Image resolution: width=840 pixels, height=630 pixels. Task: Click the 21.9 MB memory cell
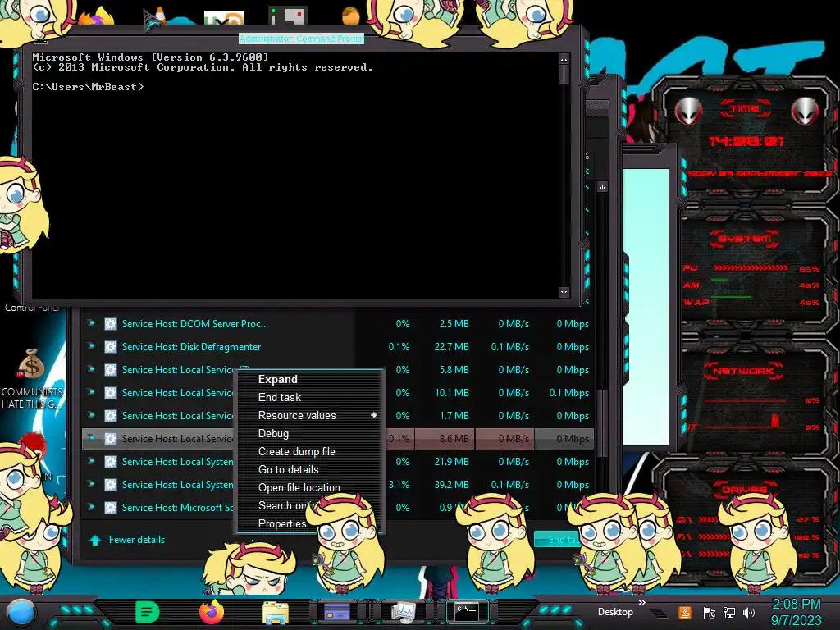point(451,462)
